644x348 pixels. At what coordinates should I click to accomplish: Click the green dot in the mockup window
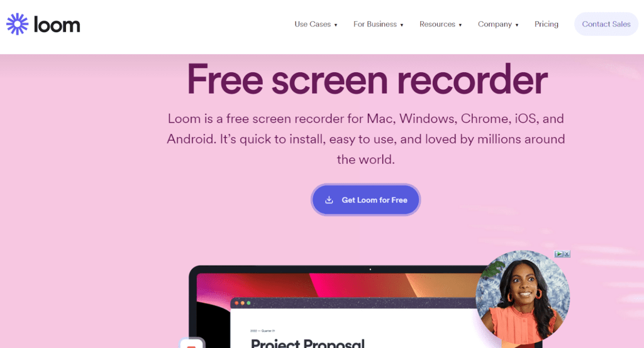248,303
